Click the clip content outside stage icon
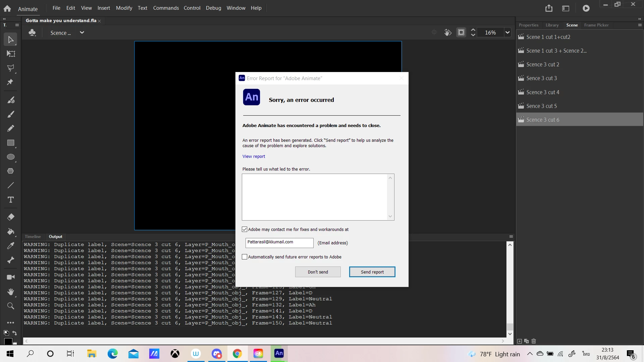Image resolution: width=644 pixels, height=362 pixels. click(x=461, y=33)
